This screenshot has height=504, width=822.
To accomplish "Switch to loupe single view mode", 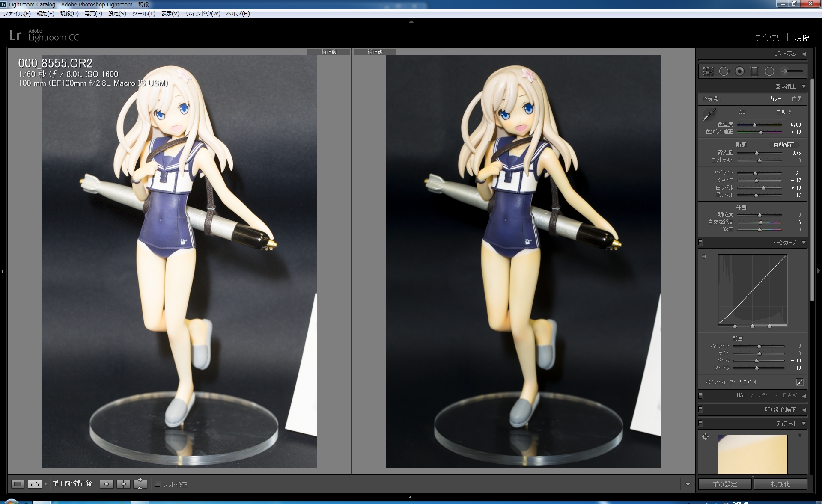I will [18, 484].
